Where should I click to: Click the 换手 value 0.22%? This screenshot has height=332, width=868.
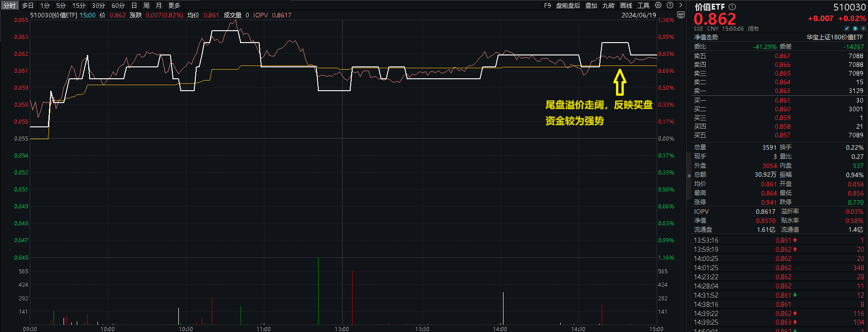(x=855, y=147)
